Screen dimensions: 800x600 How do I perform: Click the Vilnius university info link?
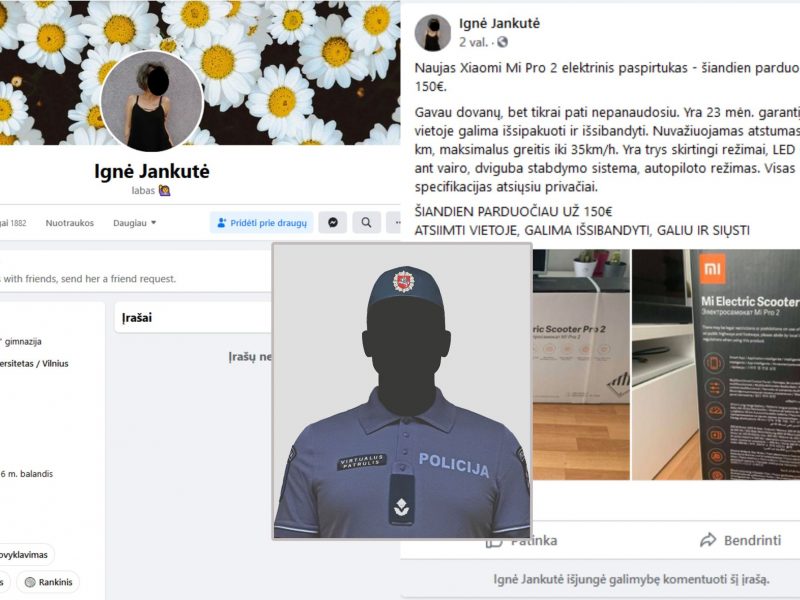tap(34, 363)
